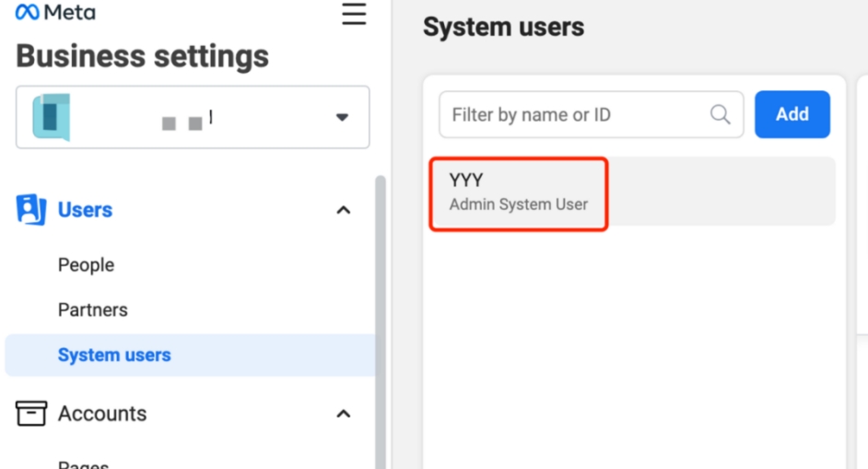The height and width of the screenshot is (469, 868).
Task: Click the Accounts archive box icon
Action: [31, 413]
